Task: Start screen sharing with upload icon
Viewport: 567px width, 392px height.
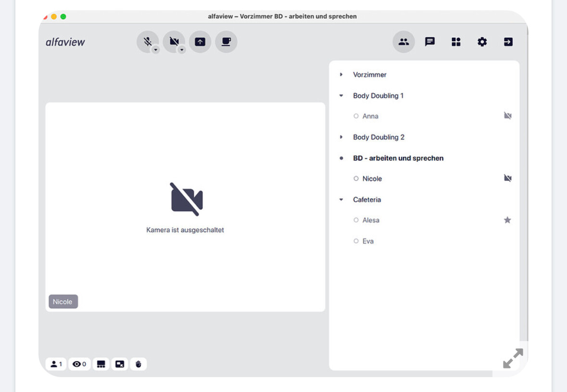Action: [x=200, y=42]
